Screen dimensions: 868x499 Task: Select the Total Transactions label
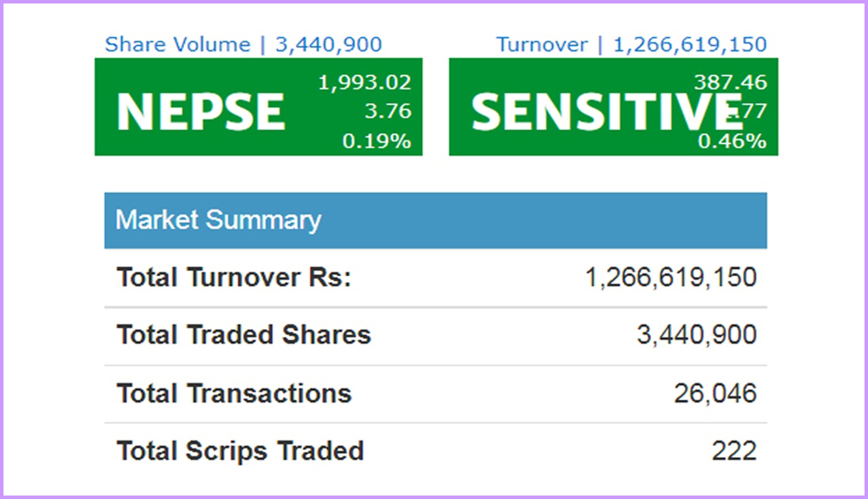coord(234,393)
